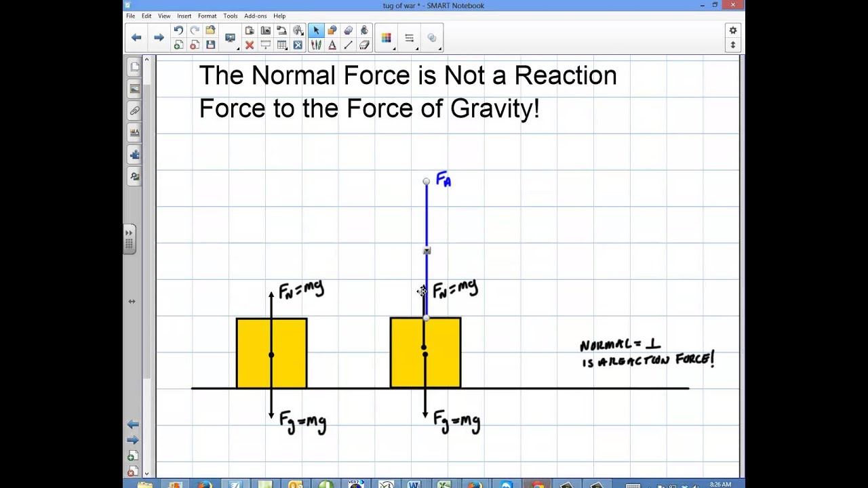The image size is (868, 488).
Task: Insert a table
Action: click(x=282, y=45)
